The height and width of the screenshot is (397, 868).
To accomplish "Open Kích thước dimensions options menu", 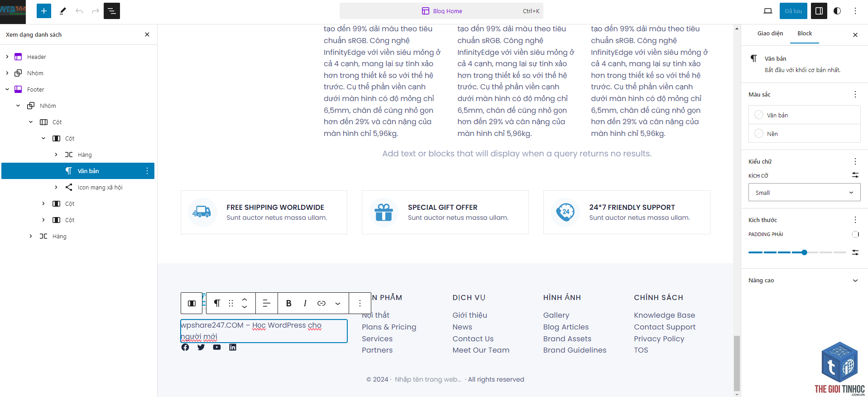I will (855, 220).
